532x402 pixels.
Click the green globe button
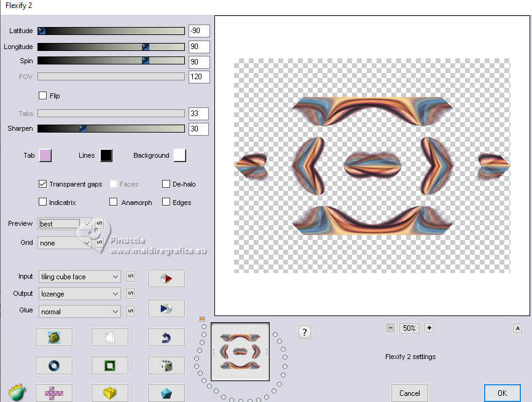54,338
